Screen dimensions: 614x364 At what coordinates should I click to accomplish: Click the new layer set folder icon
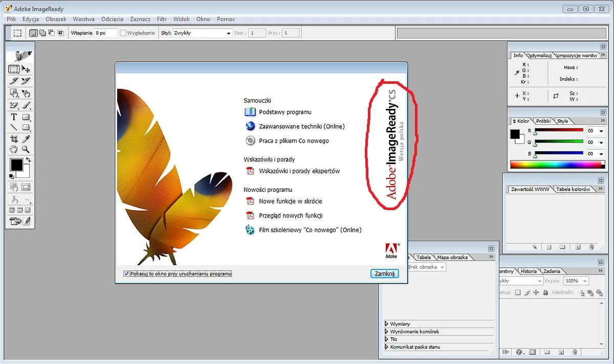click(x=547, y=352)
